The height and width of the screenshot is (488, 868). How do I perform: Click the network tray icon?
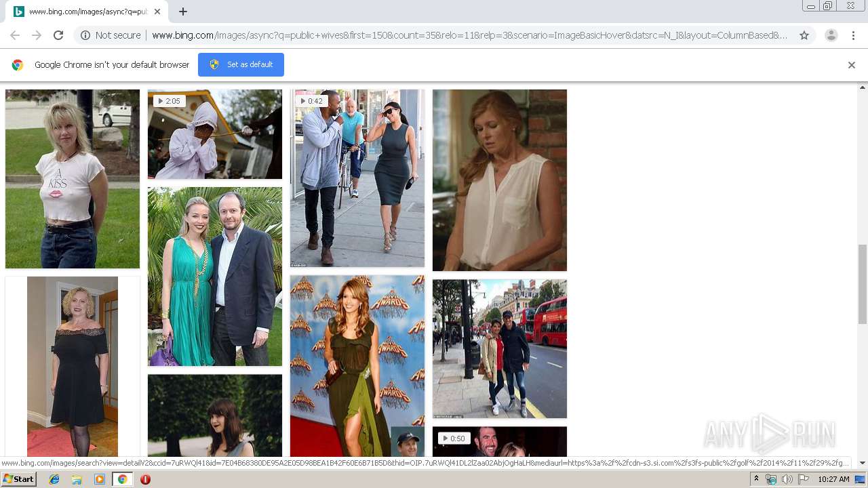771,479
